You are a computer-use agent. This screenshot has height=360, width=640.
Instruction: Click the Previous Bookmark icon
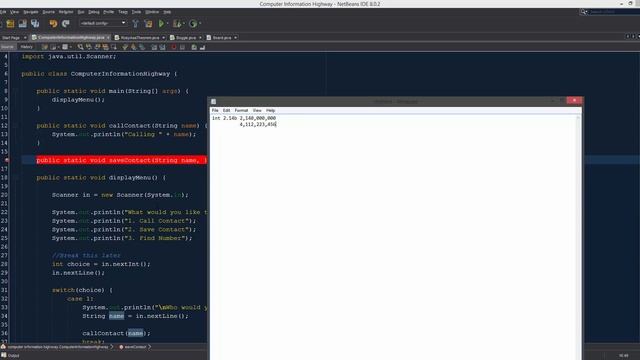125,47
